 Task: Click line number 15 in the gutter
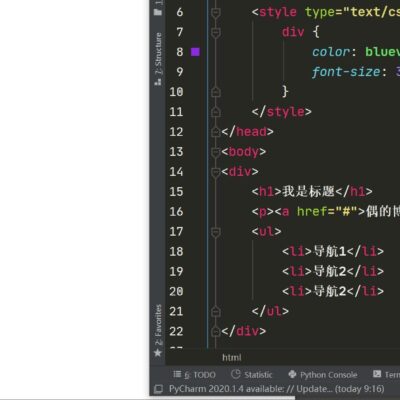(176, 192)
